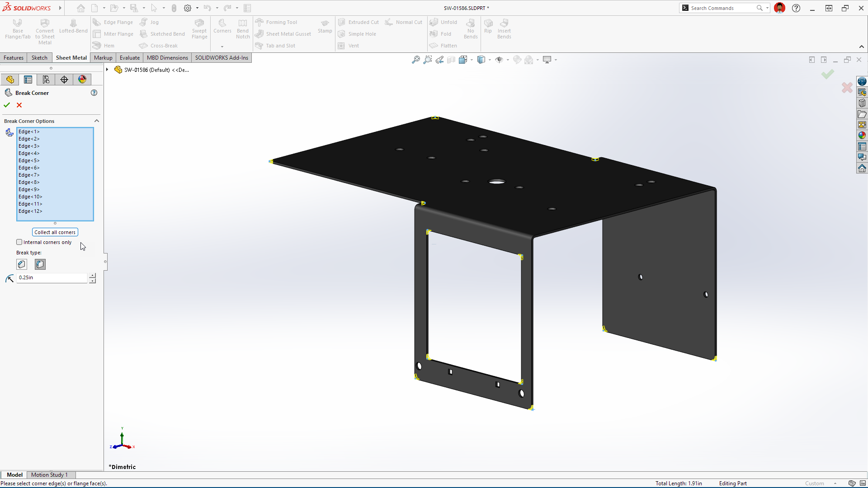
Task: Open the DisplayManager color sphere tab
Action: pyautogui.click(x=82, y=80)
